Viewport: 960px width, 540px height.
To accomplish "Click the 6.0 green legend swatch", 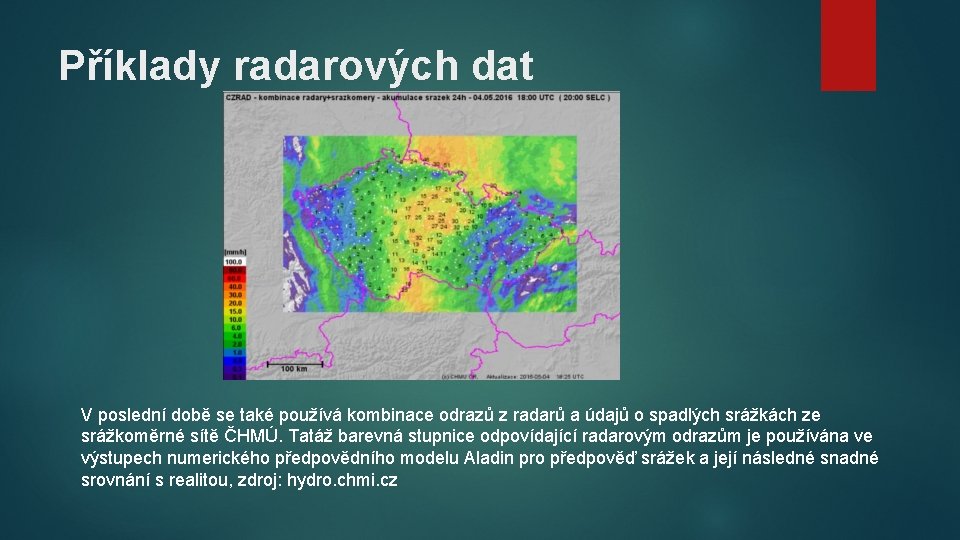I will tap(234, 328).
